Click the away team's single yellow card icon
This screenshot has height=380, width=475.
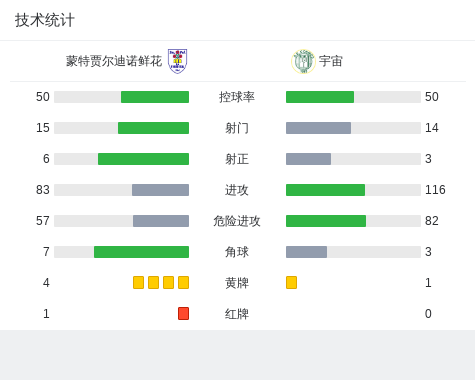click(x=291, y=282)
